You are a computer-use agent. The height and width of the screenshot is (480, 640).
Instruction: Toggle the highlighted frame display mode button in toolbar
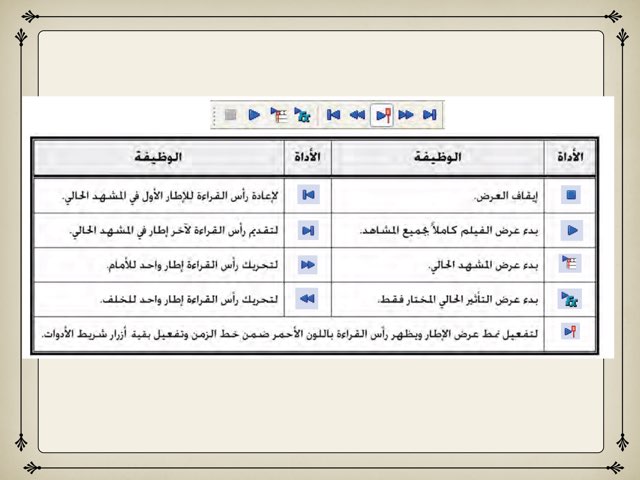[x=382, y=115]
